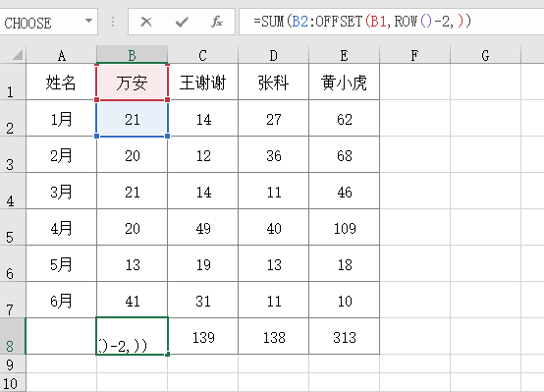544x392 pixels.
Task: Click the 6月 row label cell
Action: click(x=62, y=301)
